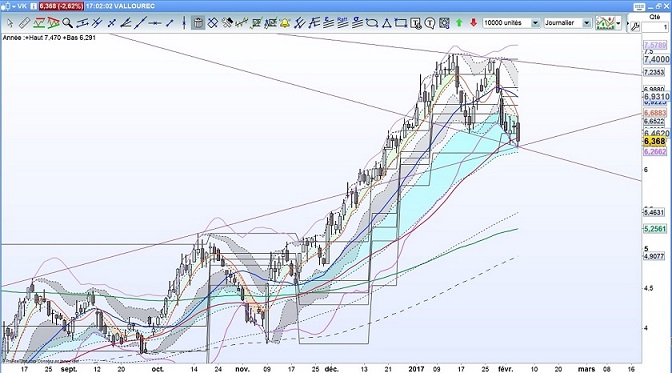The width and height of the screenshot is (672, 373).
Task: Select the sigma standard deviation channel tool
Action: click(357, 23)
